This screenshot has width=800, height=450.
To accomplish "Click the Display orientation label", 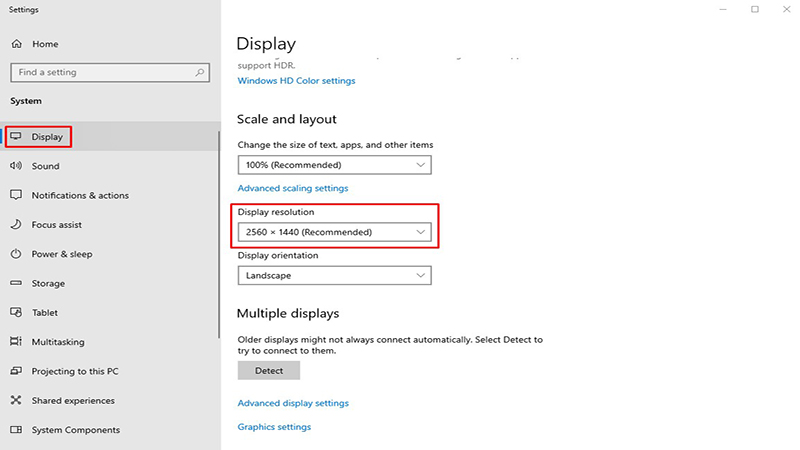I will (x=278, y=256).
